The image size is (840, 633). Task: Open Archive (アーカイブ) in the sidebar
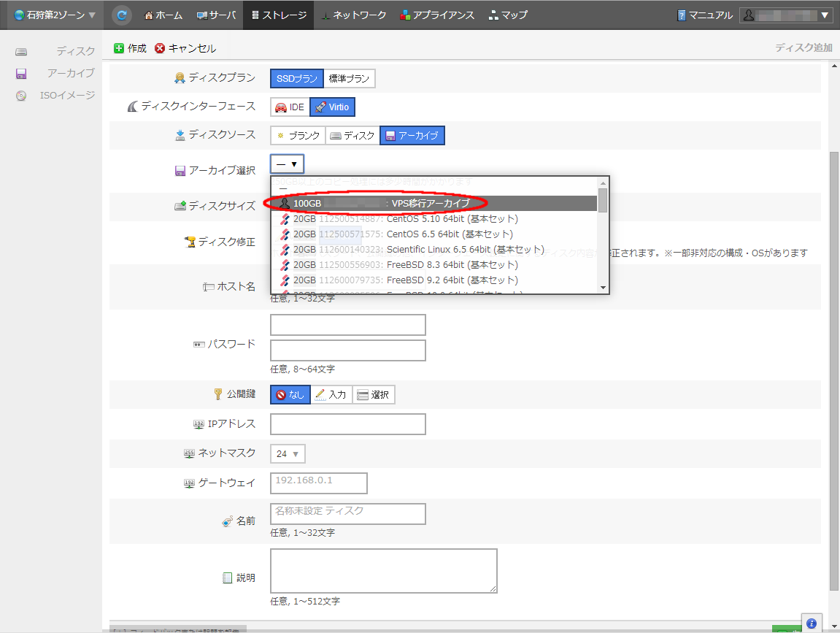coord(70,73)
